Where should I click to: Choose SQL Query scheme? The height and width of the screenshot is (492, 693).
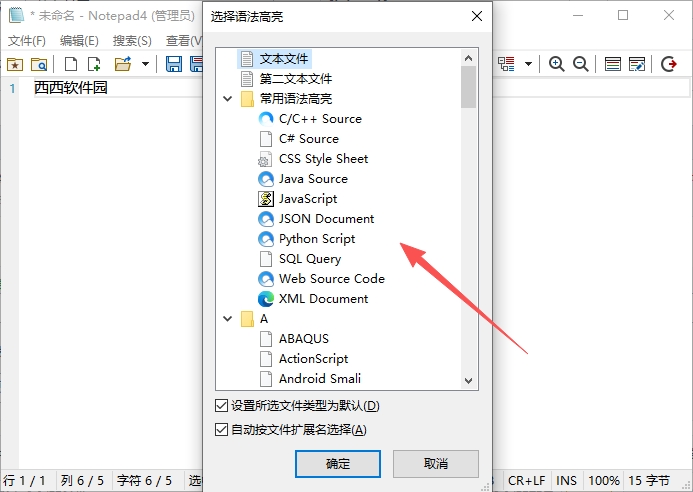[310, 259]
